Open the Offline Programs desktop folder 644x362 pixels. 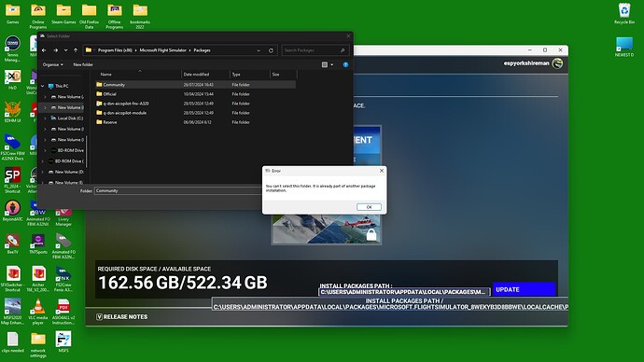click(115, 17)
